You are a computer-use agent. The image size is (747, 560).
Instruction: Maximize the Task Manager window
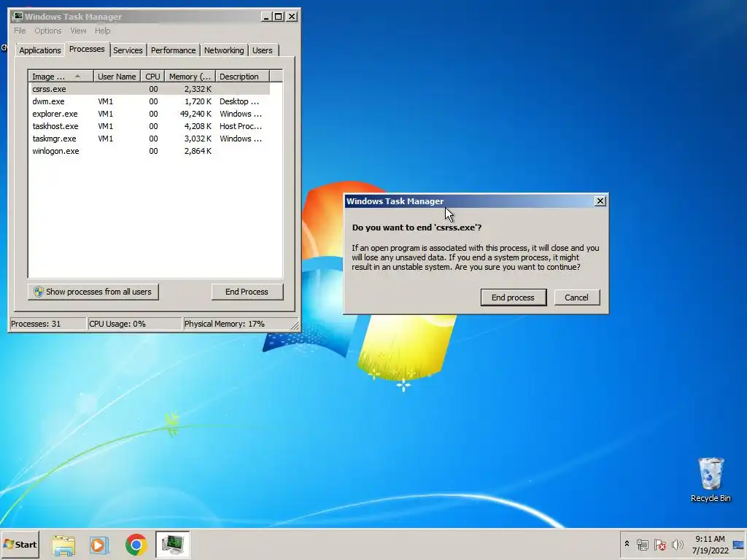[x=279, y=17]
